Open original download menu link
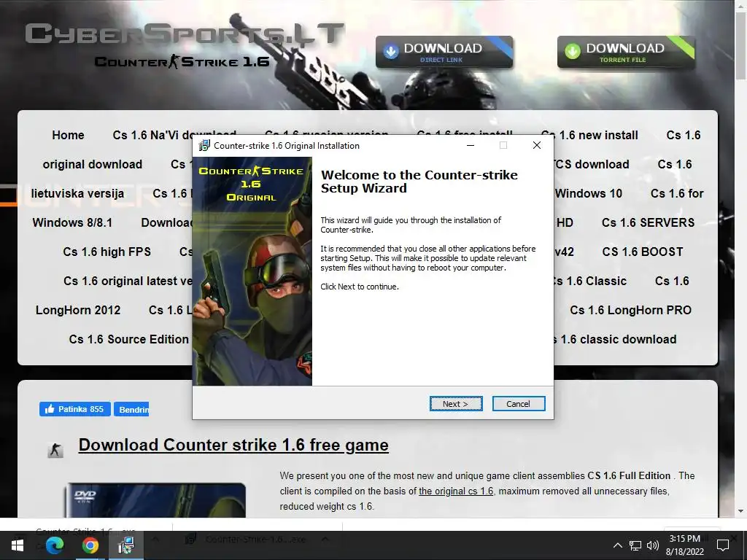Viewport: 747px width, 560px height. (x=93, y=165)
